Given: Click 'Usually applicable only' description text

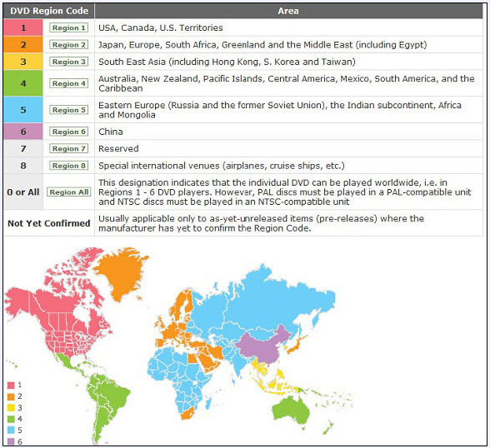Looking at the screenshot, I should point(261,223).
